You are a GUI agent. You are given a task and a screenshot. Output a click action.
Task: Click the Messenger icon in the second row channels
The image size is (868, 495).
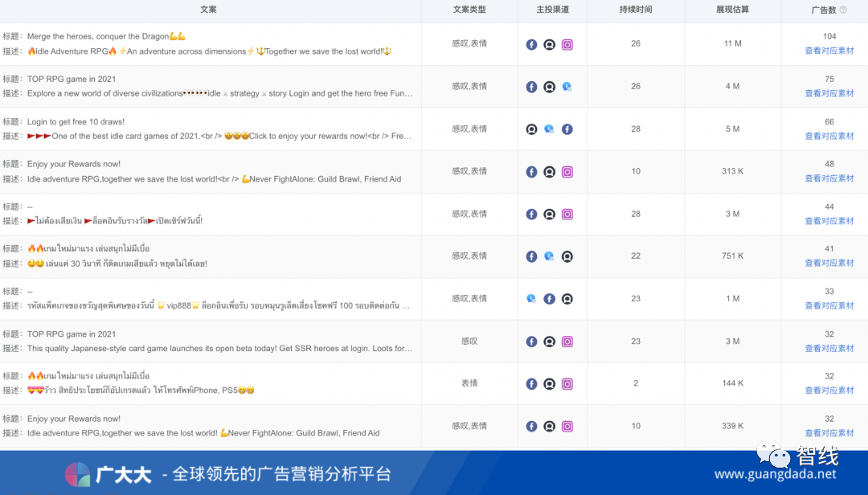tap(568, 86)
